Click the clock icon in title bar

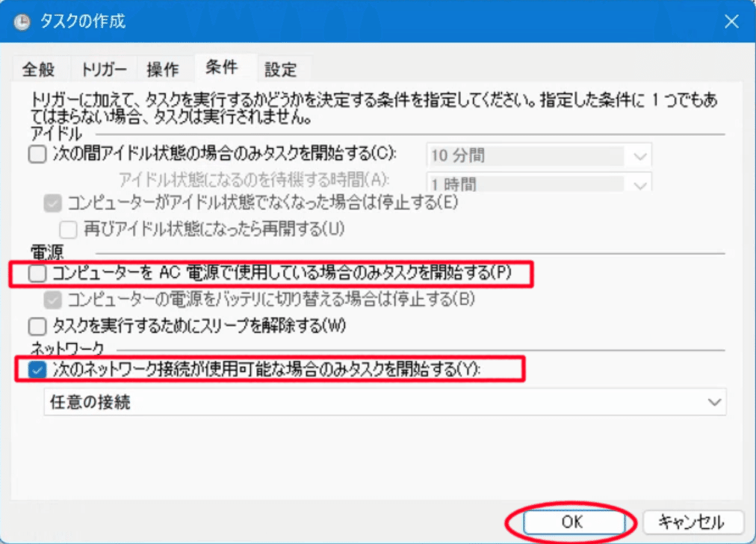(x=21, y=22)
